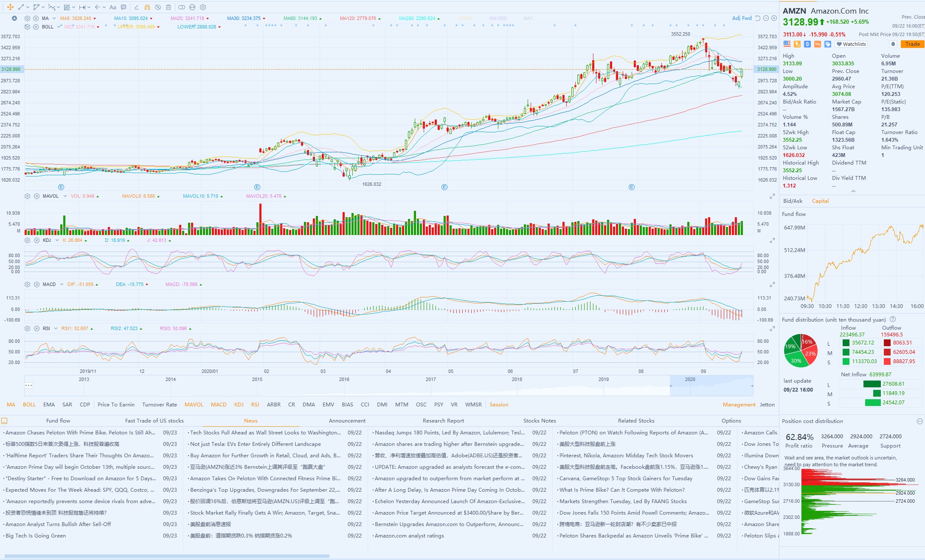925x560 pixels.
Task: Maximize the MAVOL panel
Action: tap(772, 196)
